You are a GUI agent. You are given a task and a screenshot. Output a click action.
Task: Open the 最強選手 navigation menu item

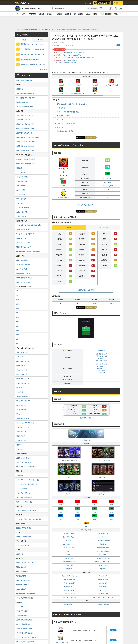[41, 14]
